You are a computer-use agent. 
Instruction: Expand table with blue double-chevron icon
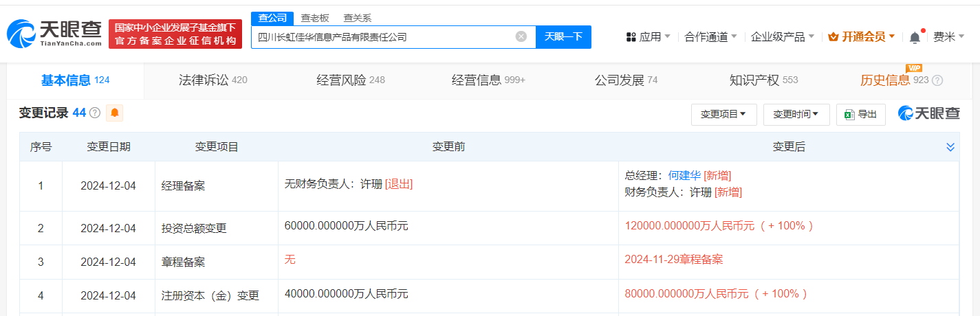(950, 147)
